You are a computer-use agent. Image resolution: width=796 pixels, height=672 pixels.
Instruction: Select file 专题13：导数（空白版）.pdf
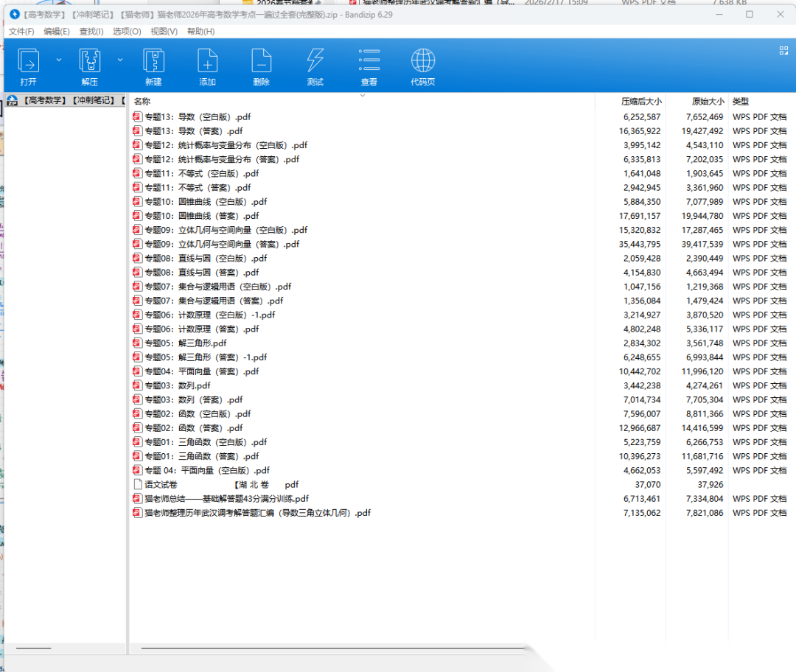pos(198,117)
